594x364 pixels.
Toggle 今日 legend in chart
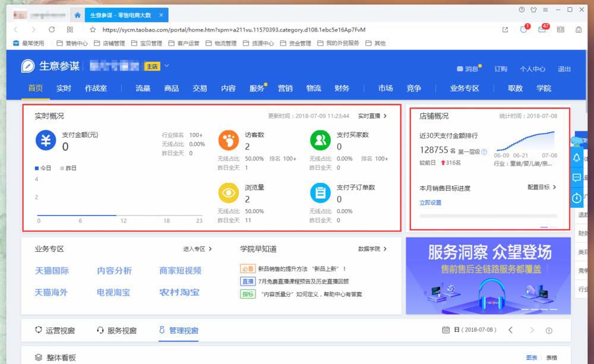pyautogui.click(x=43, y=168)
